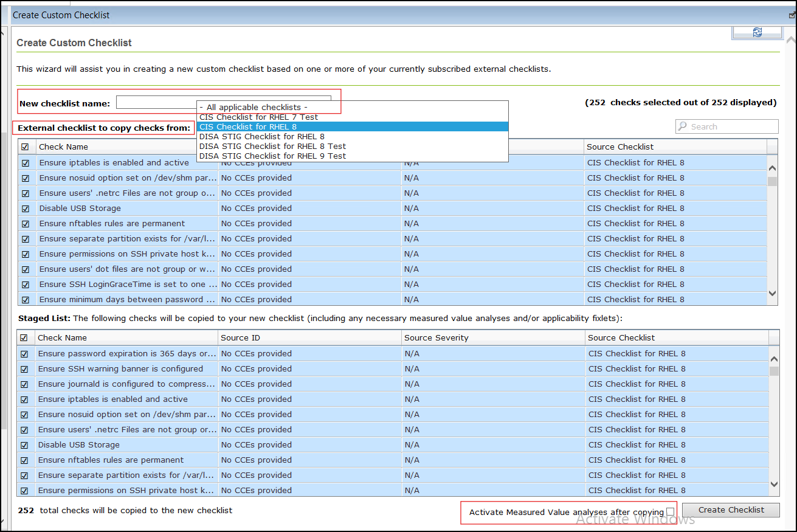Click the magnifier icon in Search box

coord(683,126)
